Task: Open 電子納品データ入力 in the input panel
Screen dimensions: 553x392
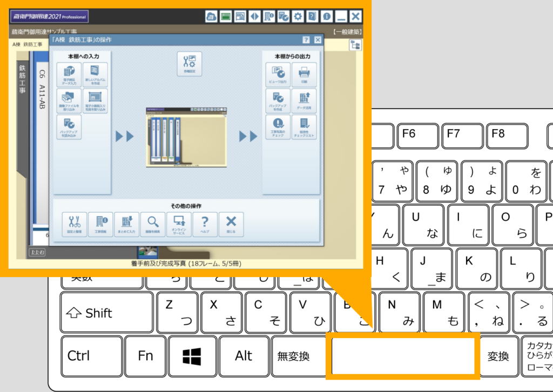Action: [x=69, y=75]
